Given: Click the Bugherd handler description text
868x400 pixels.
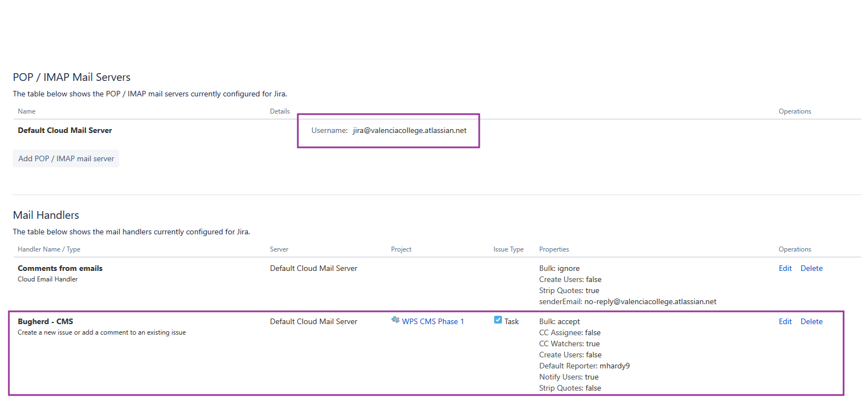Looking at the screenshot, I should (101, 332).
